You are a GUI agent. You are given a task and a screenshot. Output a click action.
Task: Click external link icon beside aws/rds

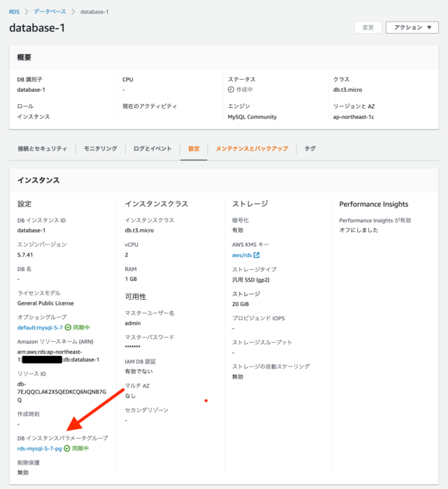[x=256, y=255]
